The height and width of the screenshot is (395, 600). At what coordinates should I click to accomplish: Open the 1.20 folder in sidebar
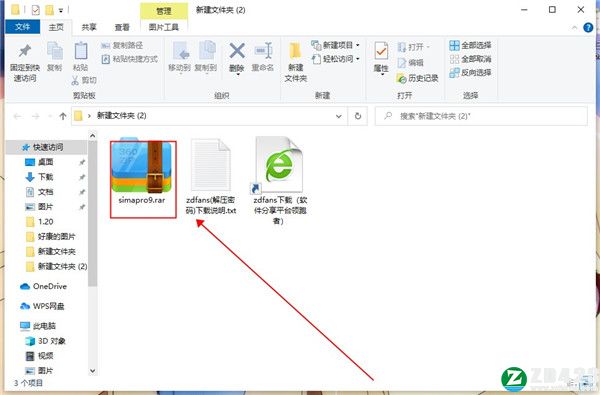[x=39, y=222]
